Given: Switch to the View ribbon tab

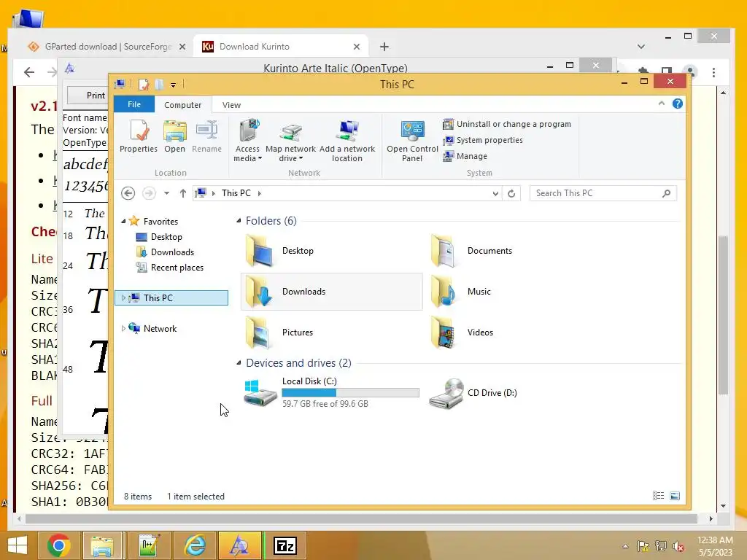Looking at the screenshot, I should [231, 105].
